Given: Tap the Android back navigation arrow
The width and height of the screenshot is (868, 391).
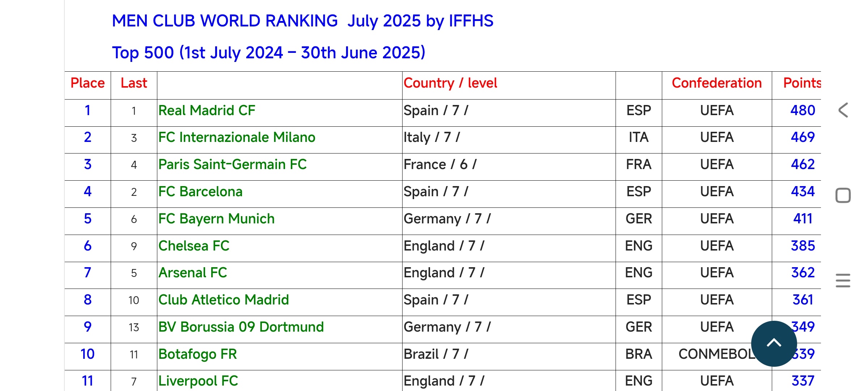Looking at the screenshot, I should coord(843,110).
